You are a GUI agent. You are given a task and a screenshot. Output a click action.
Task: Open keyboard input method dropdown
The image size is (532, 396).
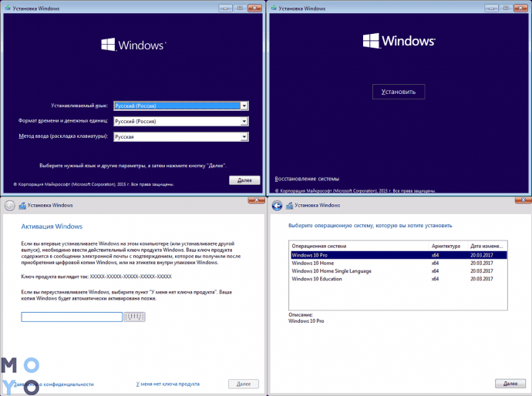click(x=181, y=136)
